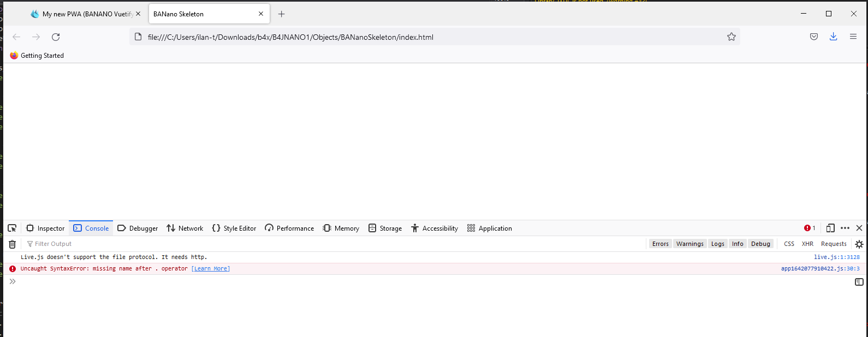This screenshot has width=868, height=337.
Task: Open the downloads panel
Action: tap(834, 37)
